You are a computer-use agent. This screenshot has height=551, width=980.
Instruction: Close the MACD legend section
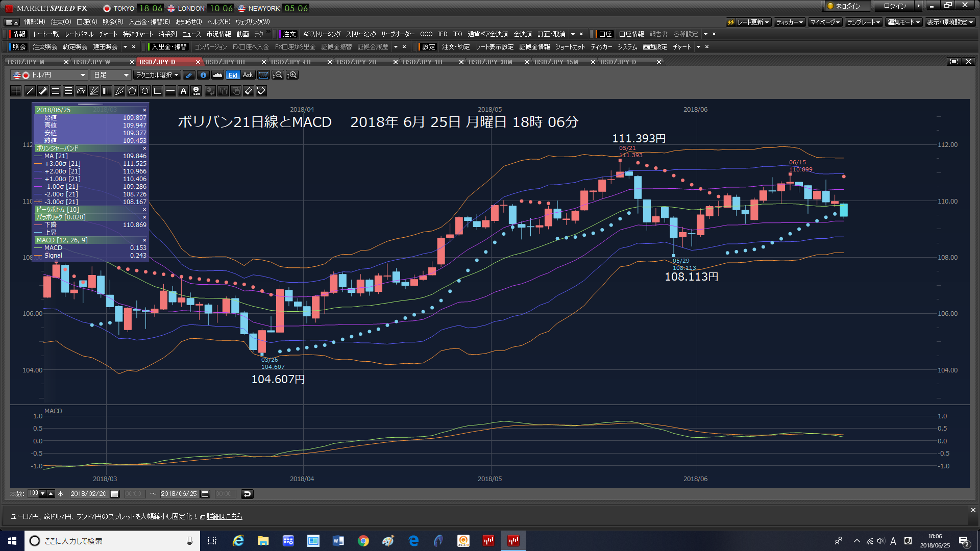(144, 240)
